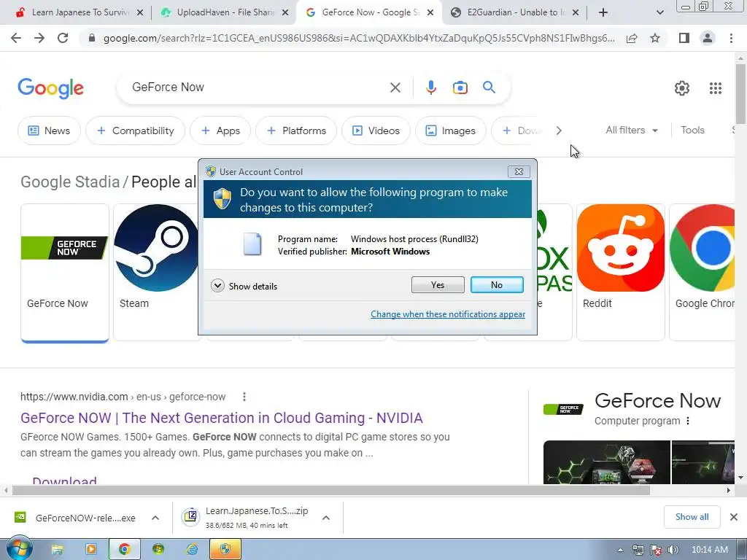Open GeForce Now knowledge panel image
The width and height of the screenshot is (747, 560).
pos(606,462)
